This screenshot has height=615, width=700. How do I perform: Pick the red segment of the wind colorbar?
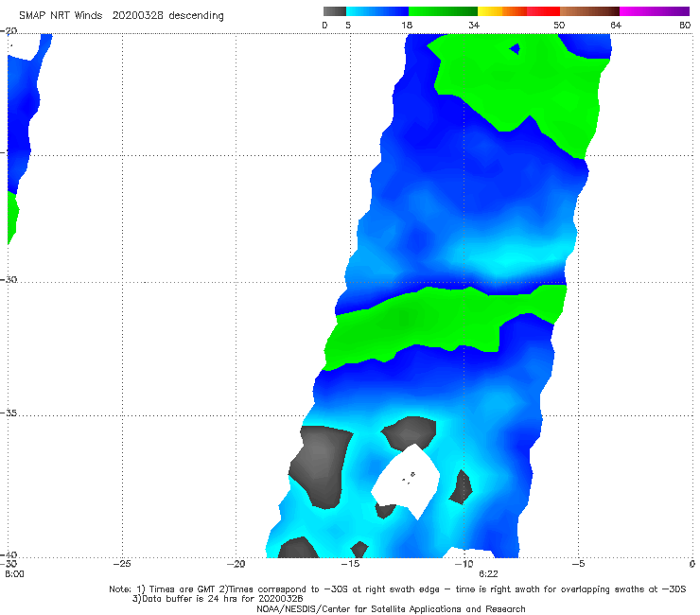tap(543, 11)
